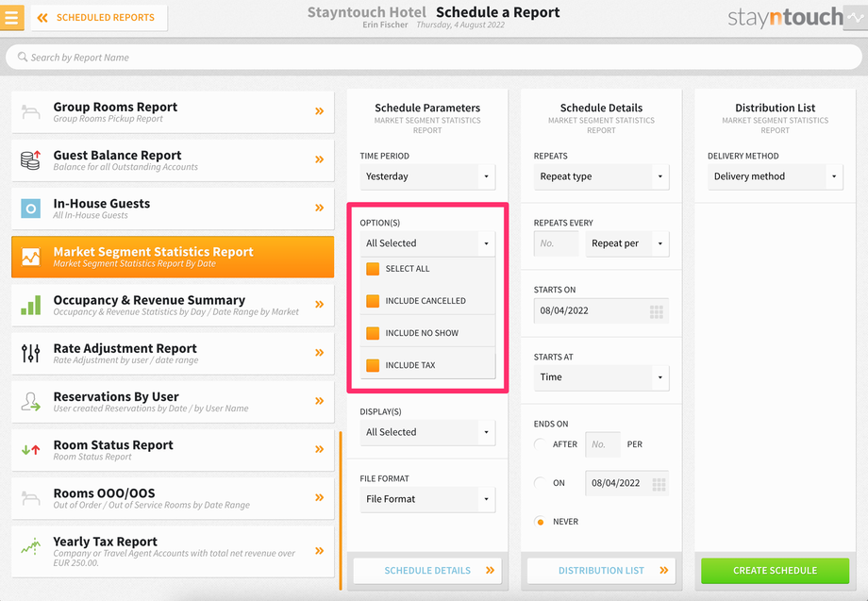Click the arrow chevron on In-House Guests

(x=320, y=208)
